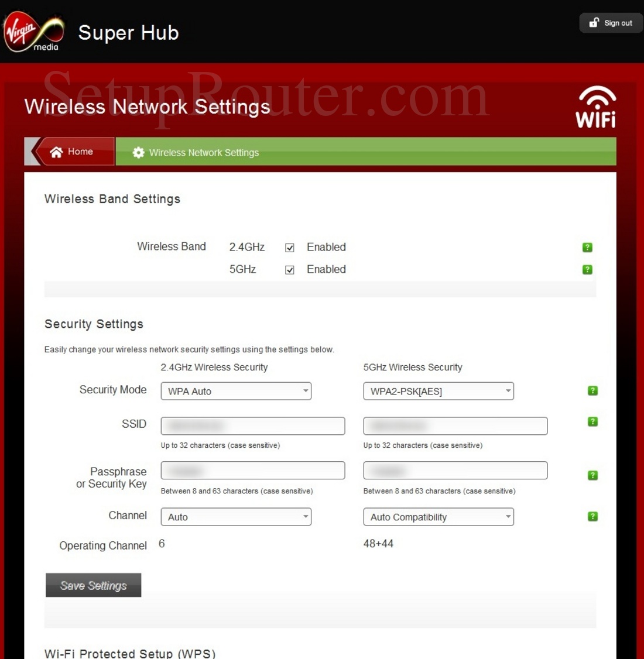Open help icon for Passphrase or Security Key
This screenshot has height=659, width=644.
click(592, 475)
